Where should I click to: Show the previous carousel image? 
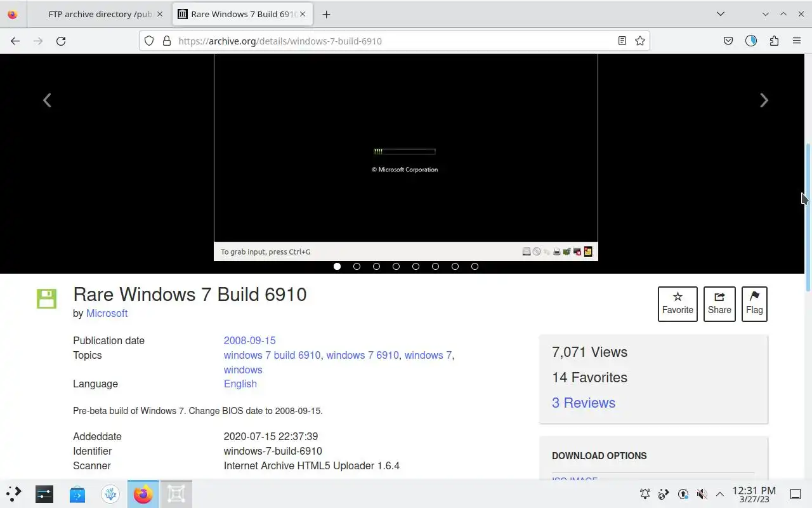coord(47,100)
